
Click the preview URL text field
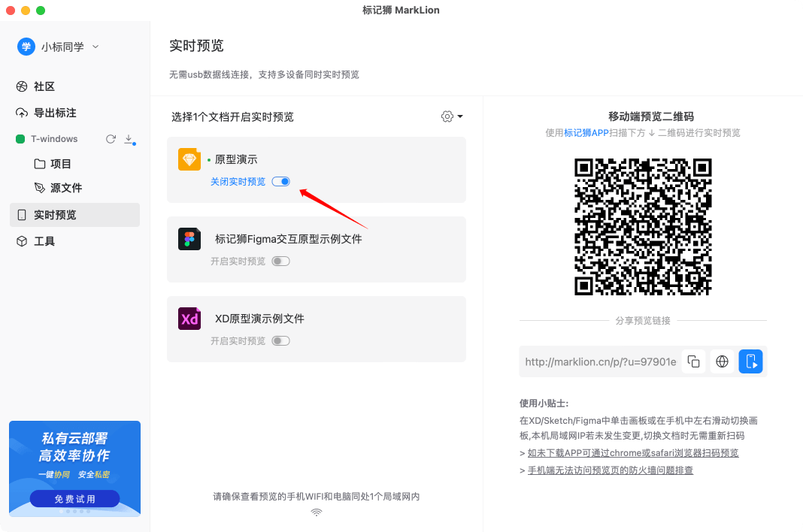pos(600,362)
